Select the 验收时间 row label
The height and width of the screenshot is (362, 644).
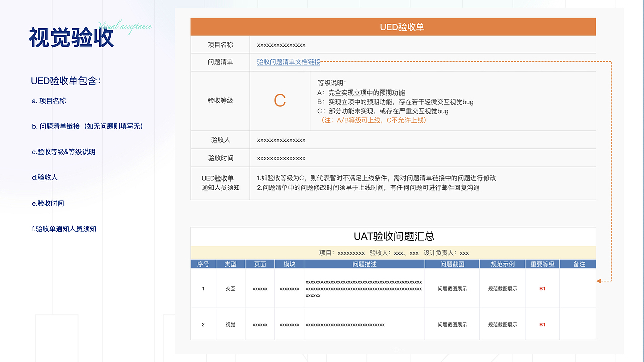220,157
